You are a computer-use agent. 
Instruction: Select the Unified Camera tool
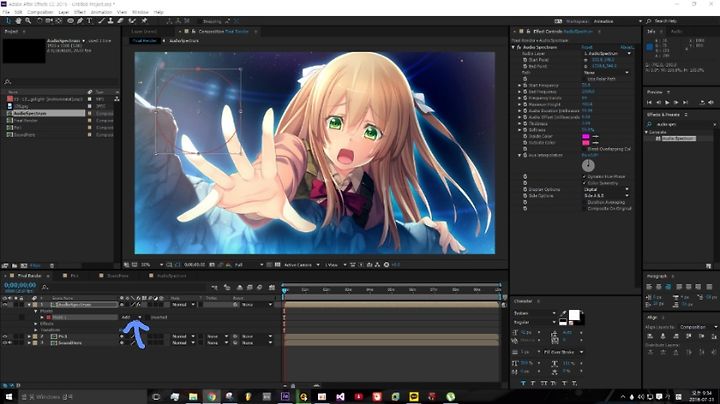49,21
